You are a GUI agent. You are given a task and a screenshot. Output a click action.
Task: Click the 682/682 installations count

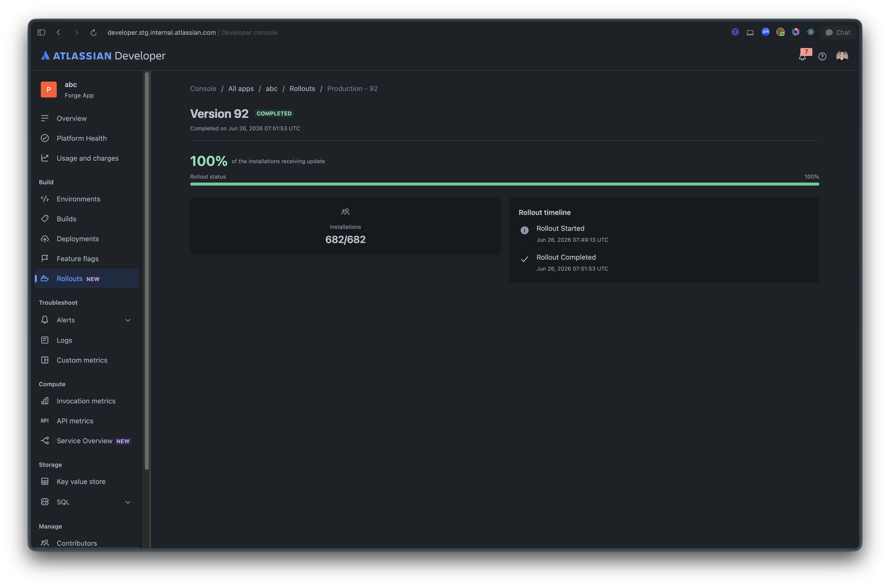345,240
